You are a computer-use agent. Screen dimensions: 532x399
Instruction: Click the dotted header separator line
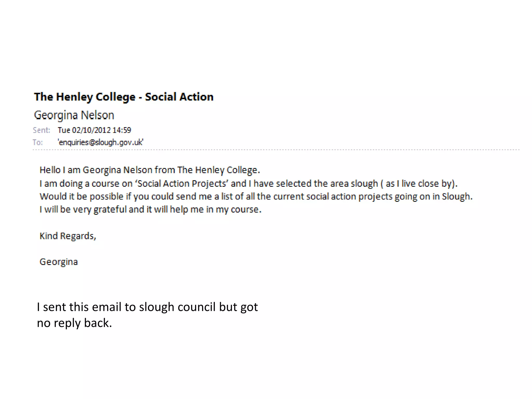coord(276,150)
